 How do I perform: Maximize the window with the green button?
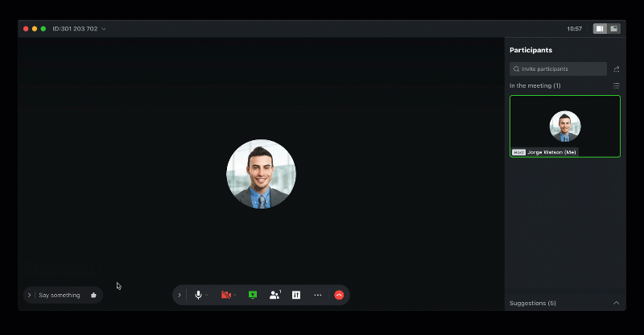pos(43,29)
